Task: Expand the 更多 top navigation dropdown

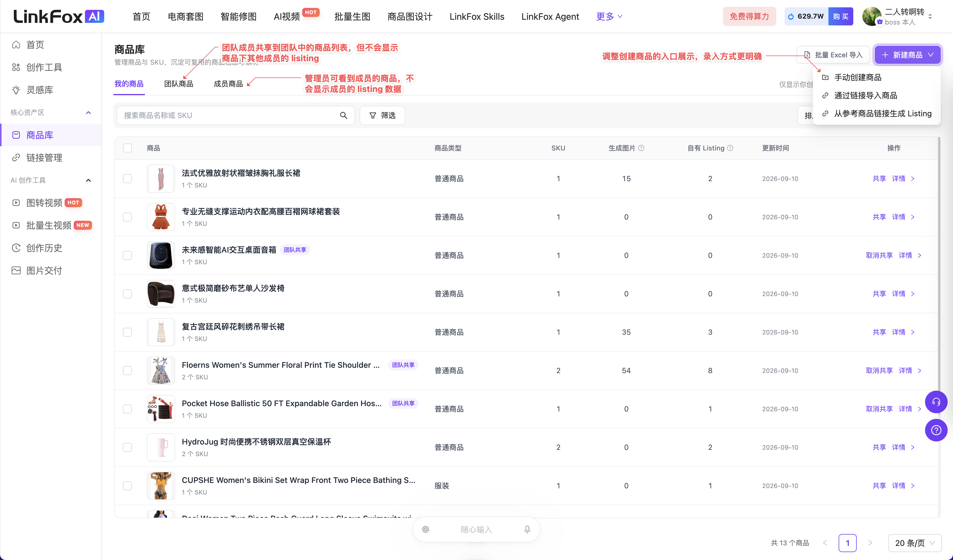Action: click(x=609, y=16)
